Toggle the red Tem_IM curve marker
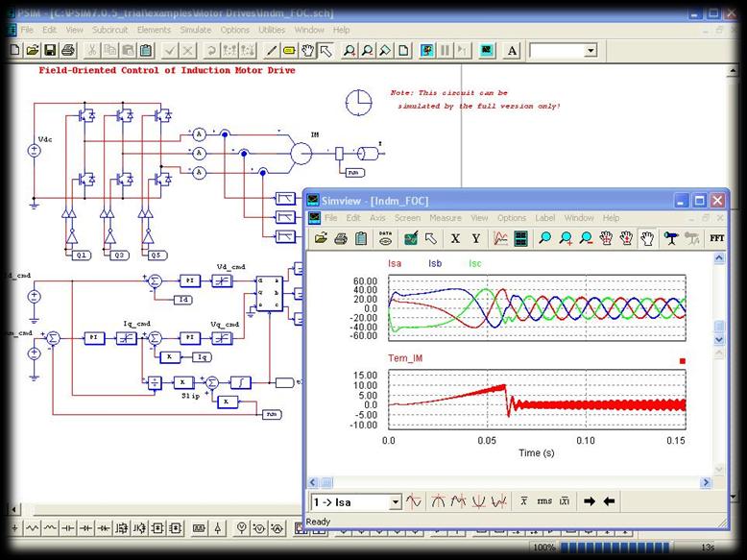The height and width of the screenshot is (560, 747). click(x=683, y=361)
